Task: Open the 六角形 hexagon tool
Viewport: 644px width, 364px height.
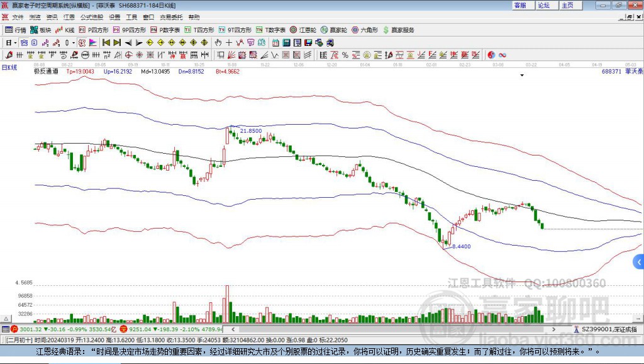Action: [365, 30]
